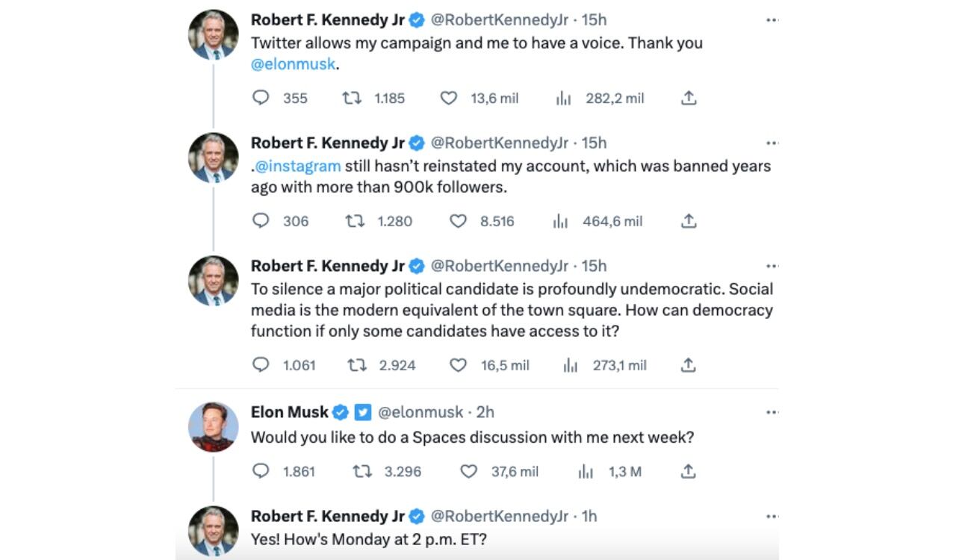Click the share icon on the Instagram complaint tweet
Image resolution: width=956 pixels, height=560 pixels.
(689, 220)
